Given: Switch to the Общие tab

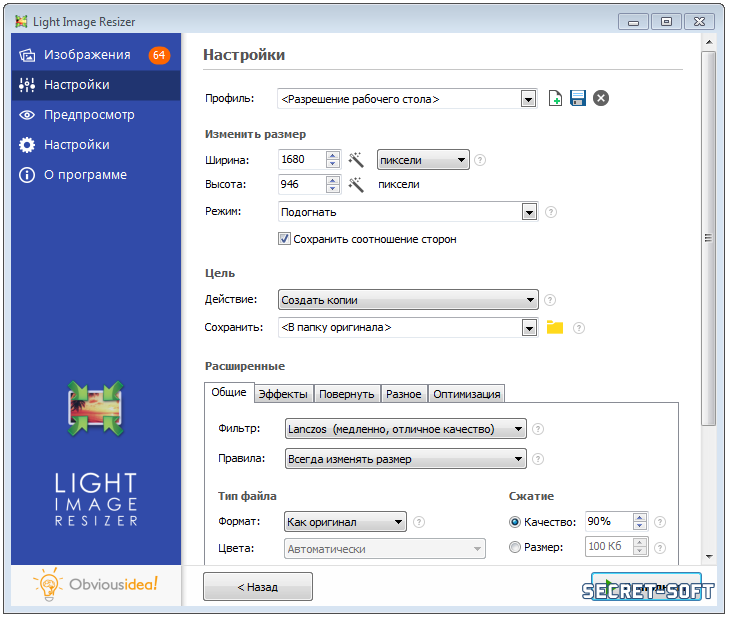Looking at the screenshot, I should [229, 392].
